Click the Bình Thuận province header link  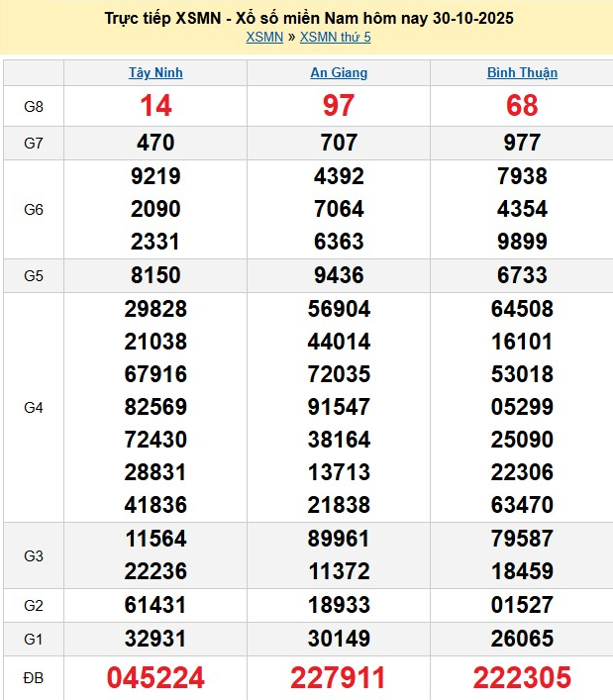point(522,72)
